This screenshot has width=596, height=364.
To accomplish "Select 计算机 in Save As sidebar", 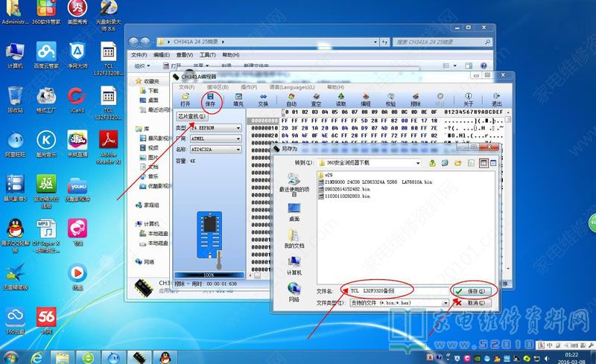I will pyautogui.click(x=294, y=266).
